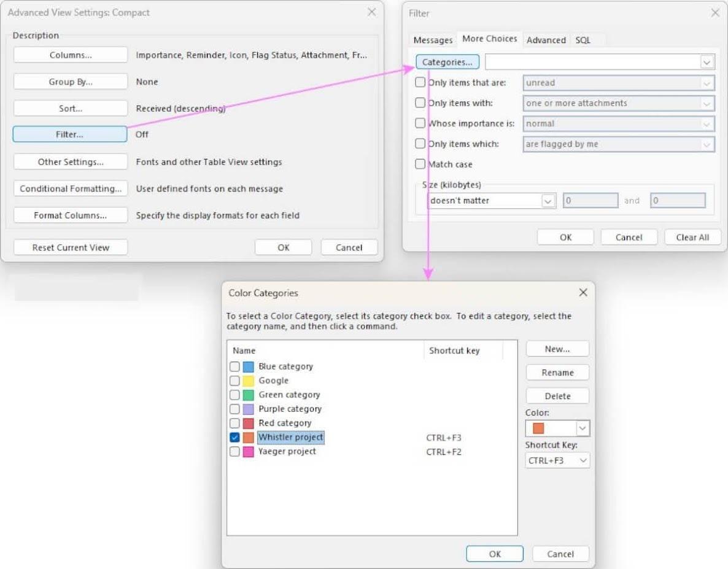Image resolution: width=728 pixels, height=569 pixels.
Task: Click the Sort... button
Action: [71, 108]
